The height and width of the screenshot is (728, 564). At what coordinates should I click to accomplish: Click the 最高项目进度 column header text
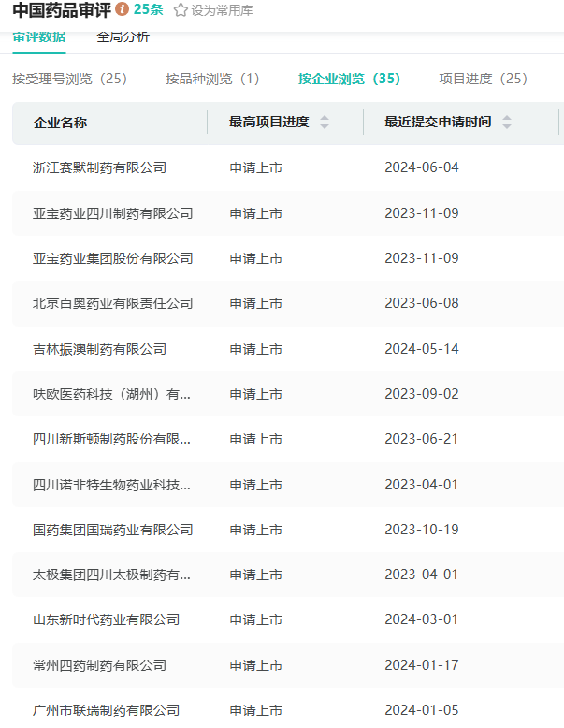269,122
